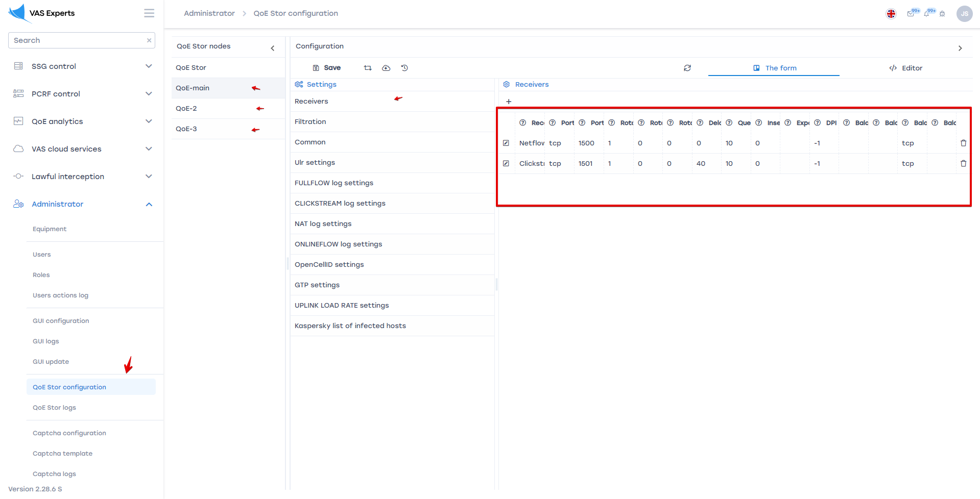Click the Search input field
Image resolution: width=980 pixels, height=499 pixels.
point(78,40)
